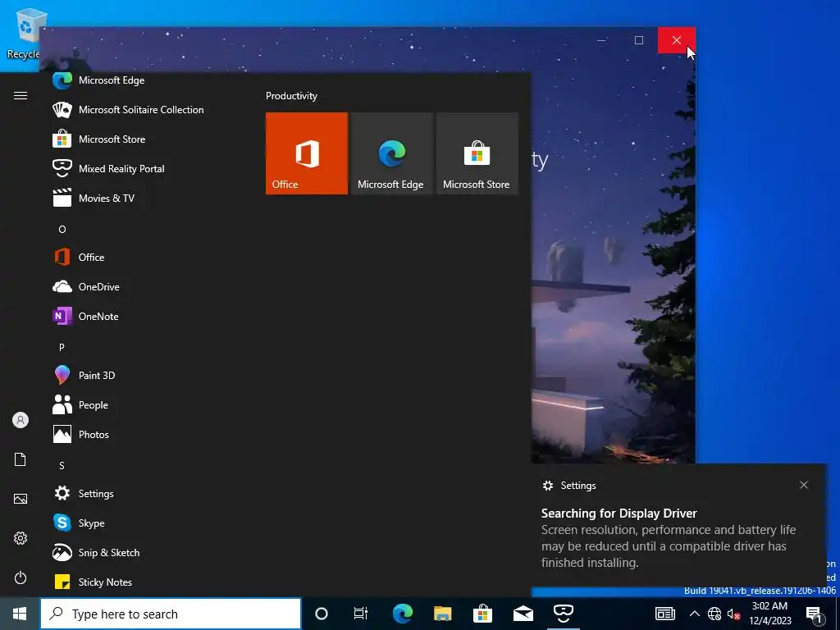This screenshot has height=630, width=840.
Task: Click the Microsoft Edge tile in Productivity
Action: pyautogui.click(x=391, y=153)
